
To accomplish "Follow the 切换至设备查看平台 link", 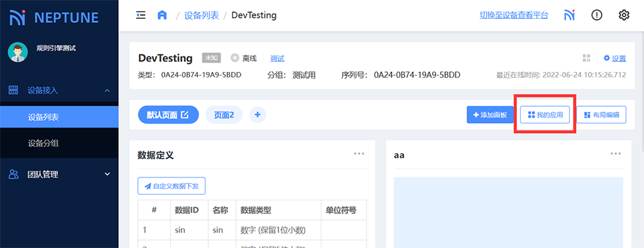I will coord(514,15).
